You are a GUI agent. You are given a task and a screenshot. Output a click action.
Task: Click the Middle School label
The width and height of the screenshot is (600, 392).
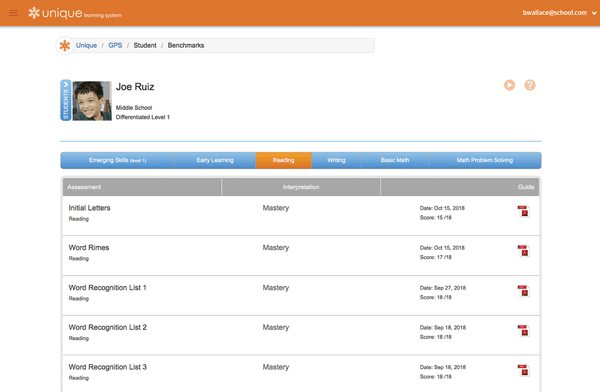coord(134,108)
